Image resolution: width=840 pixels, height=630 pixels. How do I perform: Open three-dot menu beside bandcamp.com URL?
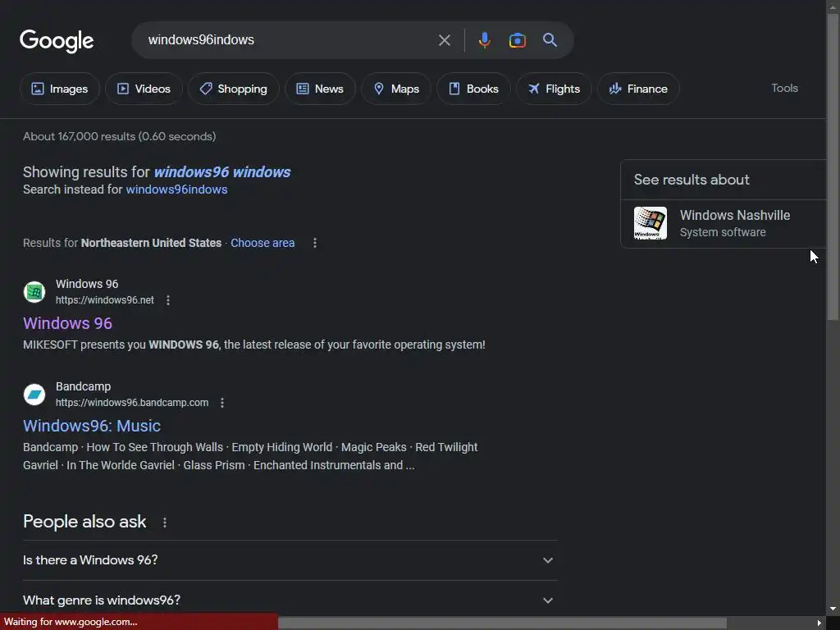[x=222, y=402]
